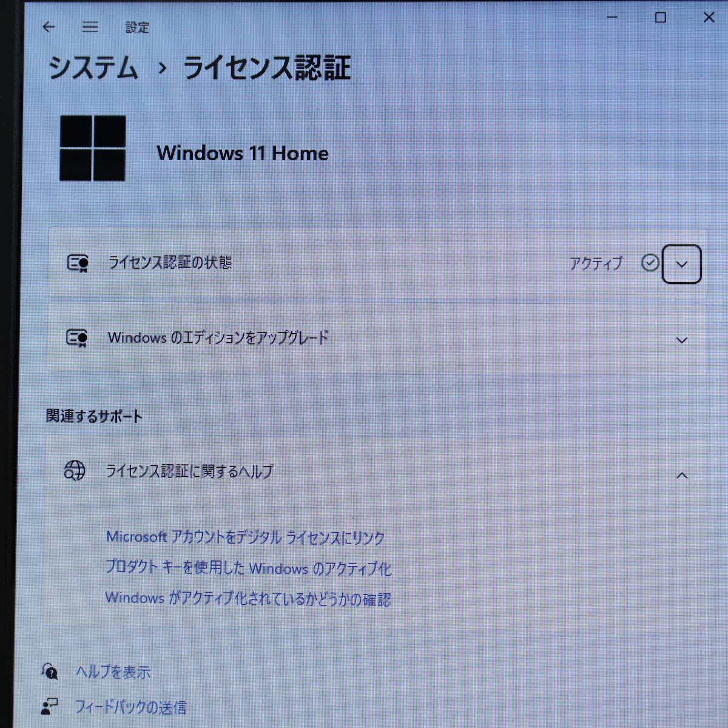The width and height of the screenshot is (728, 728).
Task: Click the ヘルプを表示 help icon
Action: [x=50, y=671]
